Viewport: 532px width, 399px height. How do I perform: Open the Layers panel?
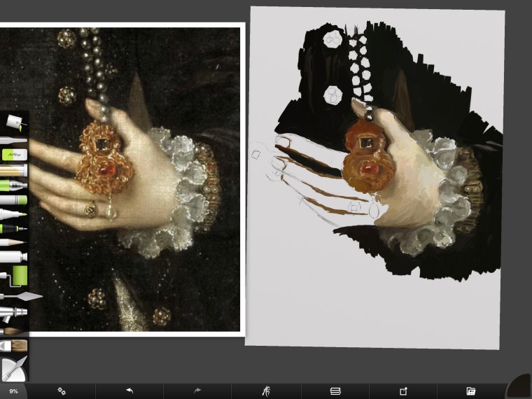click(x=335, y=391)
